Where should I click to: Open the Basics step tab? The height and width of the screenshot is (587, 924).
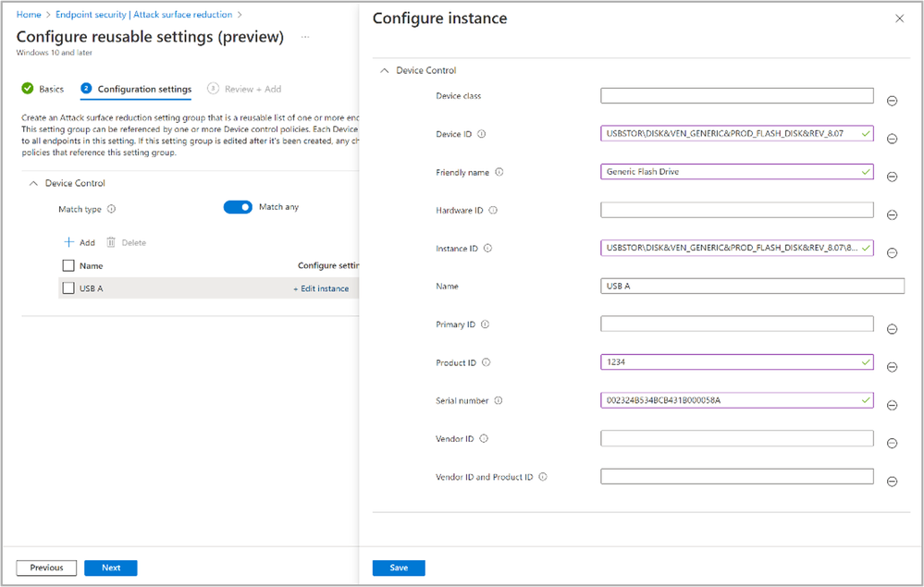point(43,89)
